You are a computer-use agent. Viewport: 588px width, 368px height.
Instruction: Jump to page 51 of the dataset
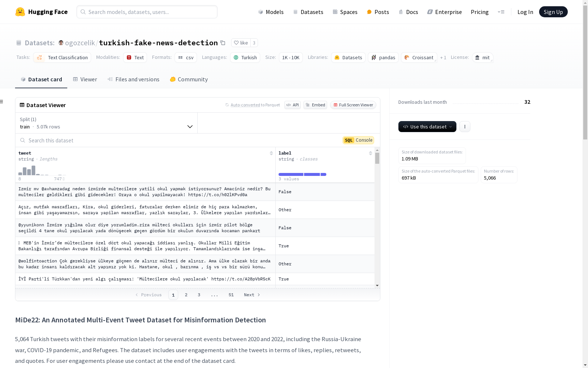(231, 295)
